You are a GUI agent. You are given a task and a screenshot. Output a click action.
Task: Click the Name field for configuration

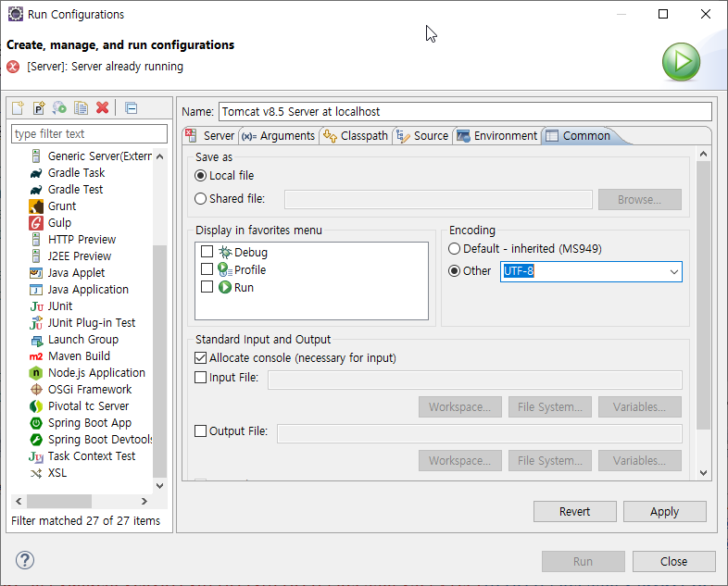point(465,112)
